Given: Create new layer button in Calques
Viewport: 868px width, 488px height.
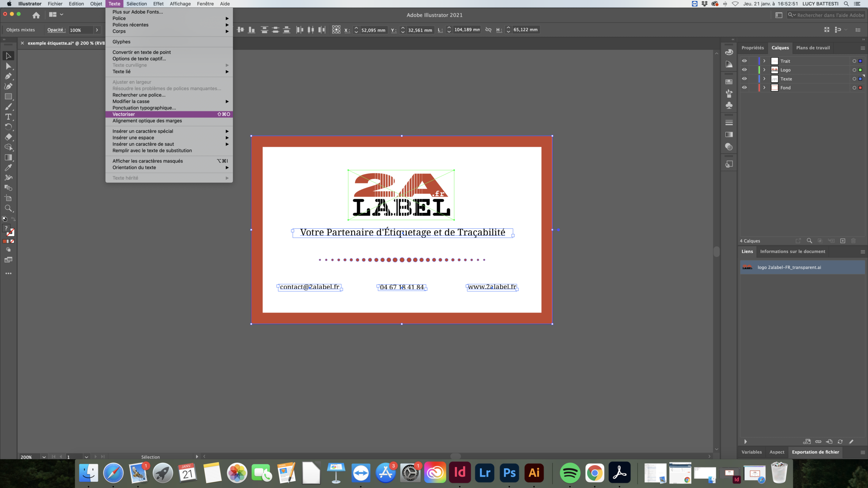Looking at the screenshot, I should (843, 241).
